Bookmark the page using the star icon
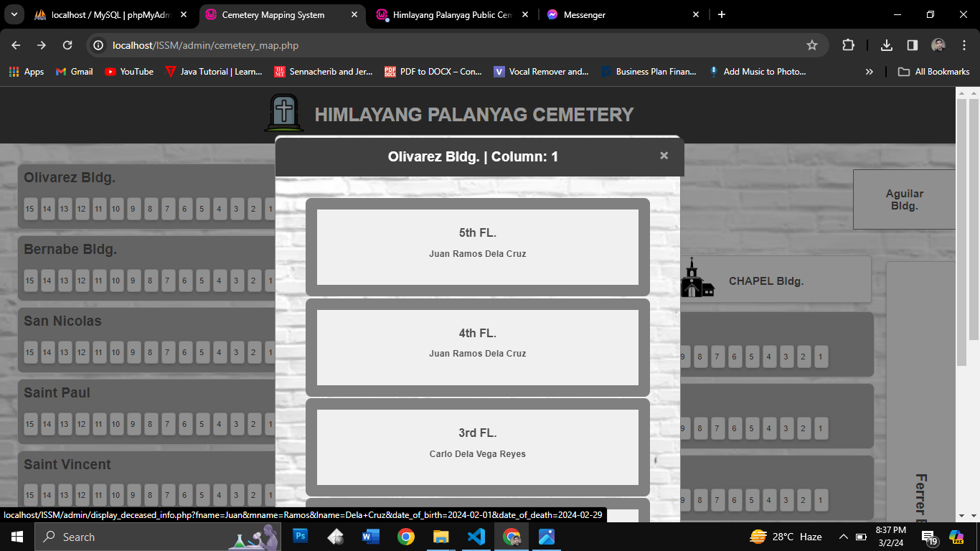Image resolution: width=980 pixels, height=551 pixels. [812, 44]
